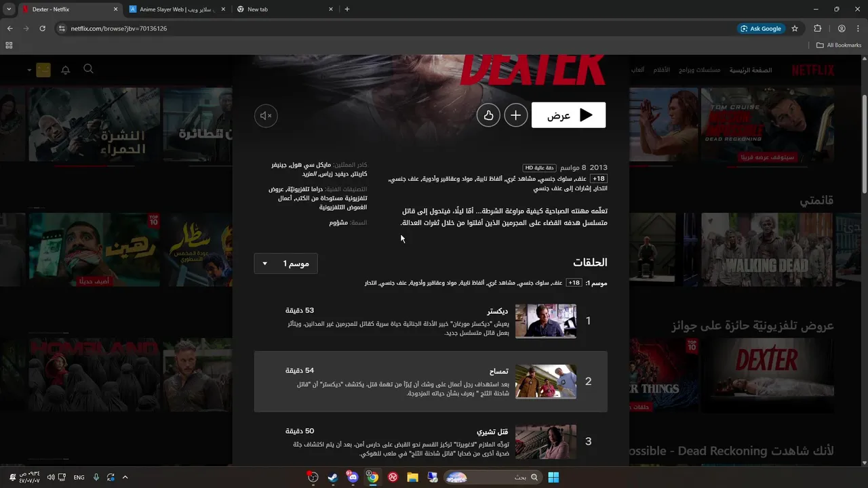Click the 50 دقيقة duration of episode 3

click(300, 431)
